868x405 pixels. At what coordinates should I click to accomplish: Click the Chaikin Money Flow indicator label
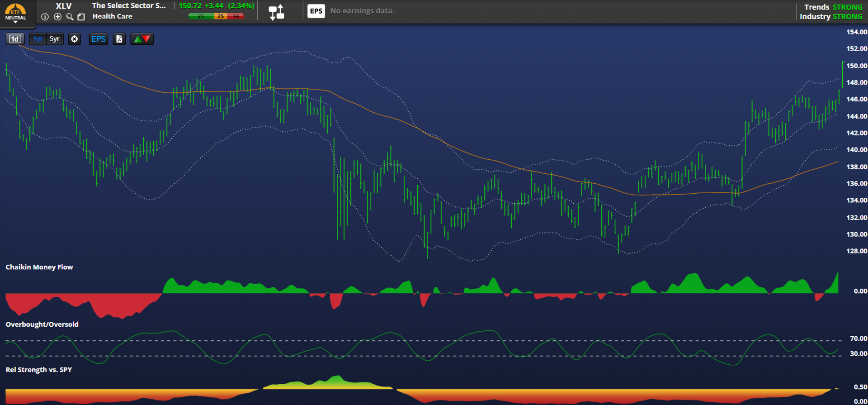pyautogui.click(x=39, y=267)
